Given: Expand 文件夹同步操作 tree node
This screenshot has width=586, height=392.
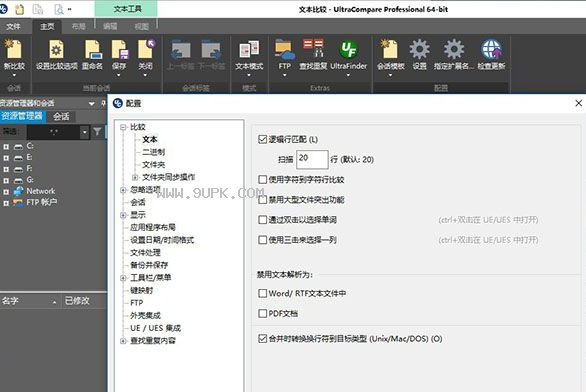Looking at the screenshot, I should tap(135, 177).
